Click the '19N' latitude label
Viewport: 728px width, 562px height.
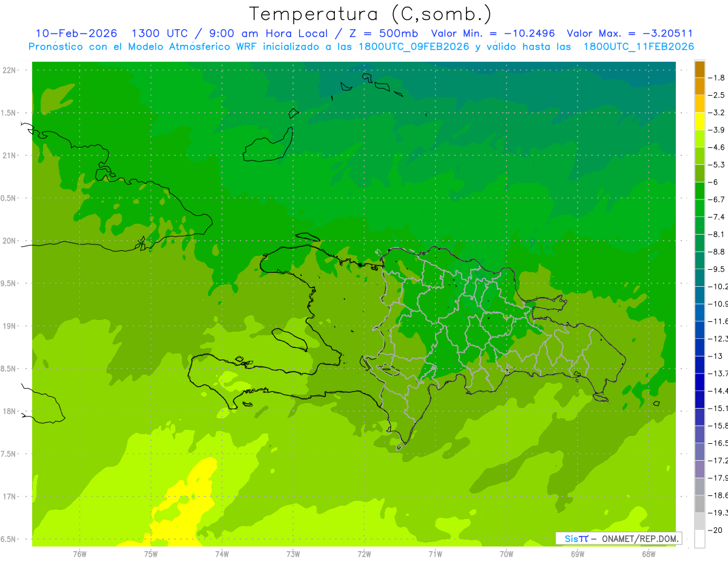click(10, 326)
